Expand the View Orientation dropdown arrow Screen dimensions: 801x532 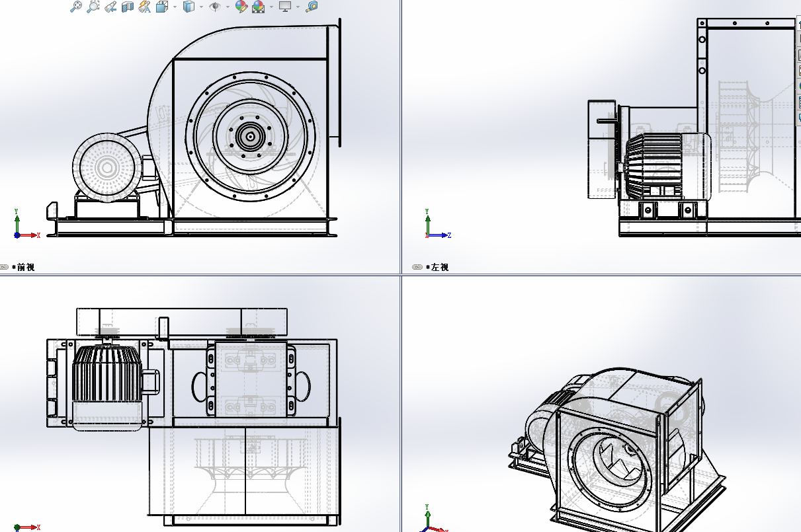pyautogui.click(x=175, y=7)
